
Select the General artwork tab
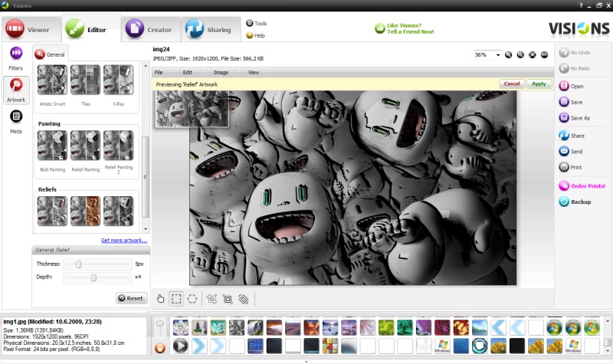click(50, 54)
